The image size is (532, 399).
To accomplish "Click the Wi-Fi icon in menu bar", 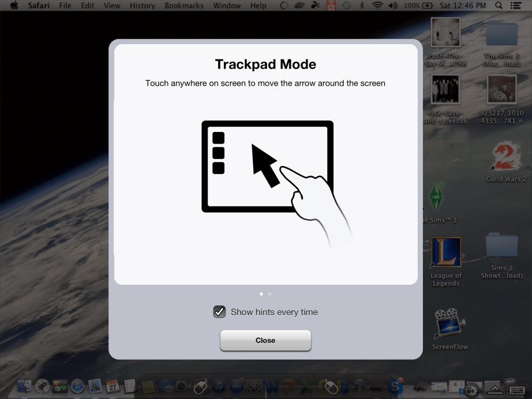I will pos(378,6).
